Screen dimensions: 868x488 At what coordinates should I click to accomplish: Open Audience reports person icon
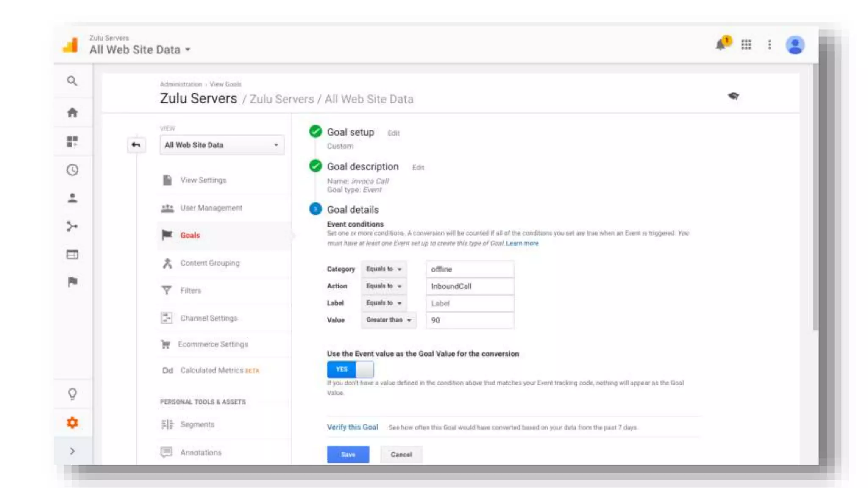point(72,198)
